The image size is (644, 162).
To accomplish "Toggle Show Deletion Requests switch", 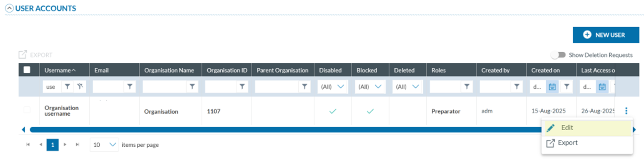I will pos(559,55).
